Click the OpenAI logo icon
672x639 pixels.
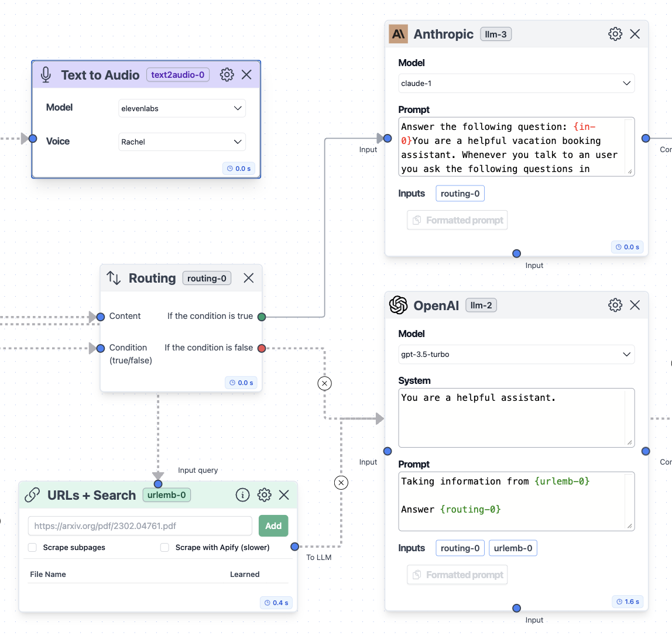pyautogui.click(x=398, y=305)
